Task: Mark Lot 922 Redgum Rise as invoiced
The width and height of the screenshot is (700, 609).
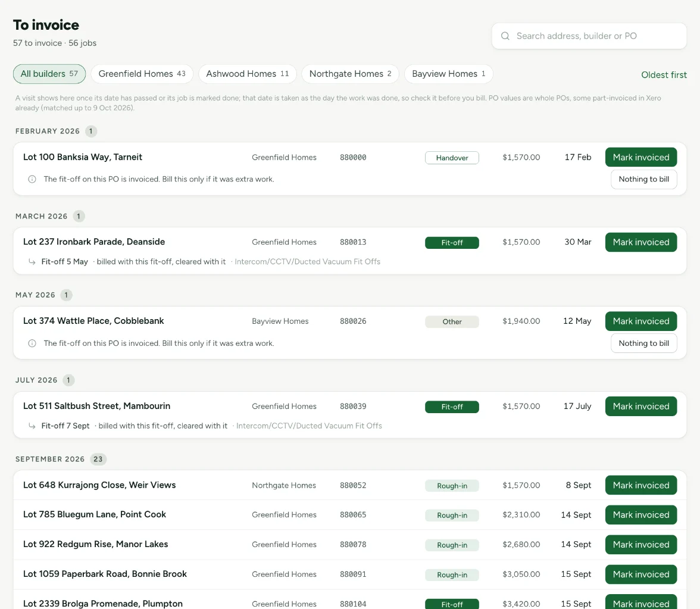Action: pos(641,545)
